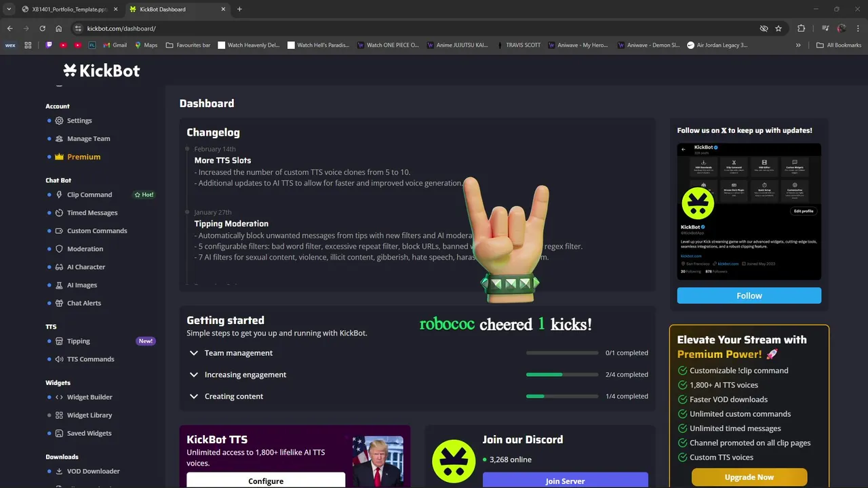Click 'Tipping Moderation' changelog heading

pos(231,224)
